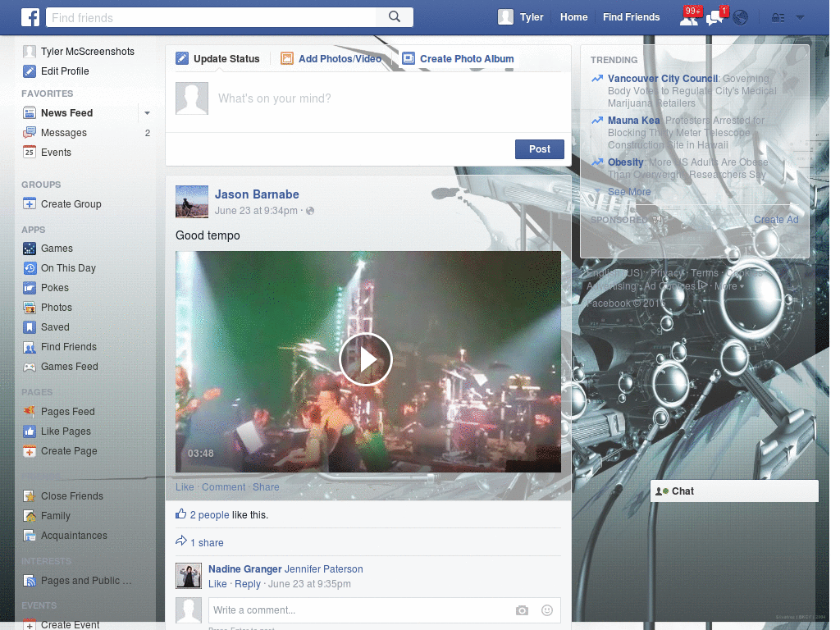This screenshot has width=840, height=630.
Task: Expand trending with See More
Action: click(629, 192)
